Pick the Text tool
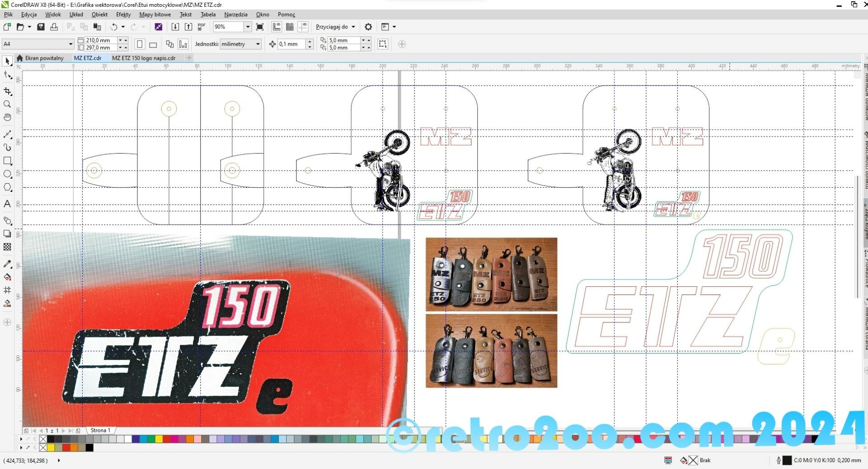Image resolution: width=868 pixels, height=469 pixels. (x=7, y=204)
